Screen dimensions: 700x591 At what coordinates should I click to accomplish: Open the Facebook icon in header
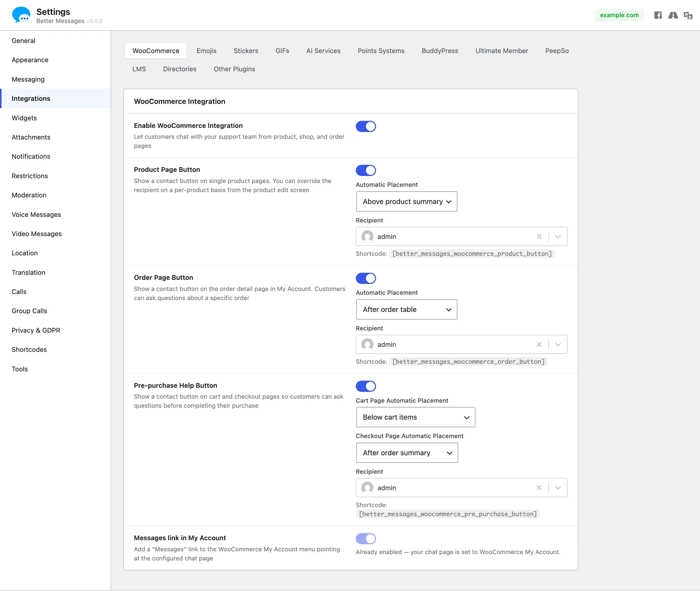[x=658, y=15]
